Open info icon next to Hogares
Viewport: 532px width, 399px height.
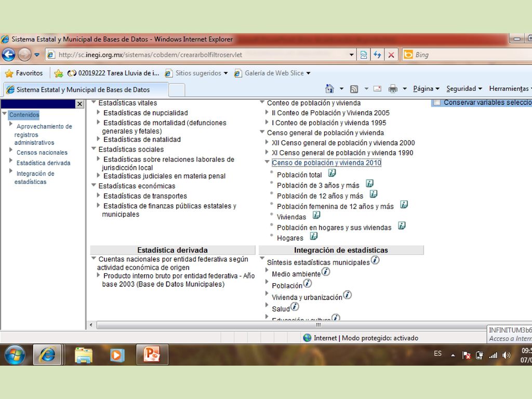pyautogui.click(x=313, y=236)
